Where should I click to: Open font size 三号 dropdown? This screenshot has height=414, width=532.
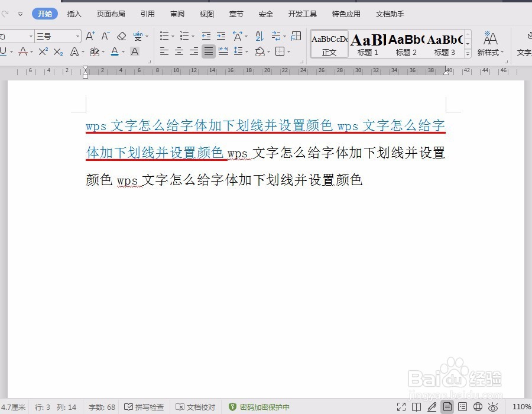pos(77,36)
